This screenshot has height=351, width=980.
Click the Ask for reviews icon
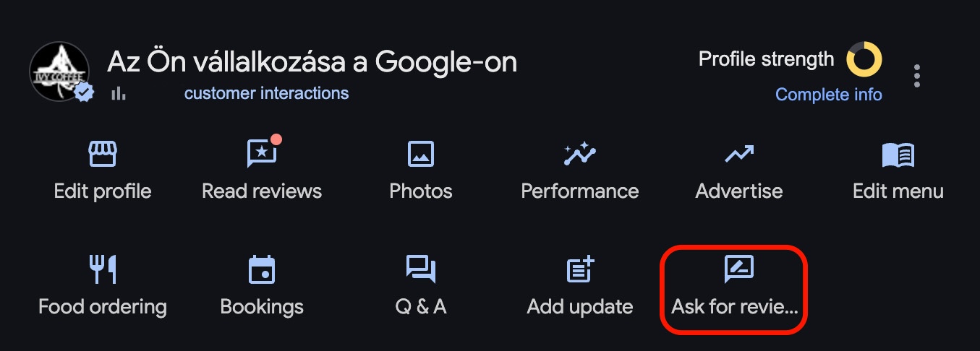click(739, 269)
